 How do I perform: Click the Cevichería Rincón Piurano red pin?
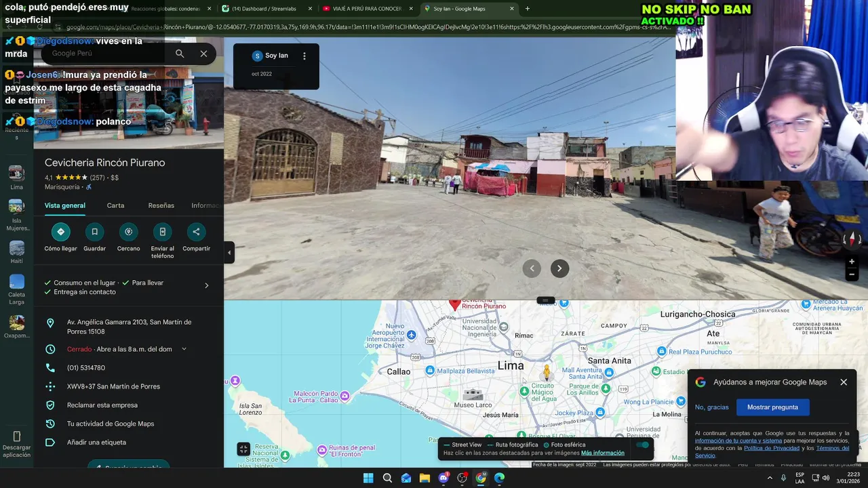click(455, 304)
